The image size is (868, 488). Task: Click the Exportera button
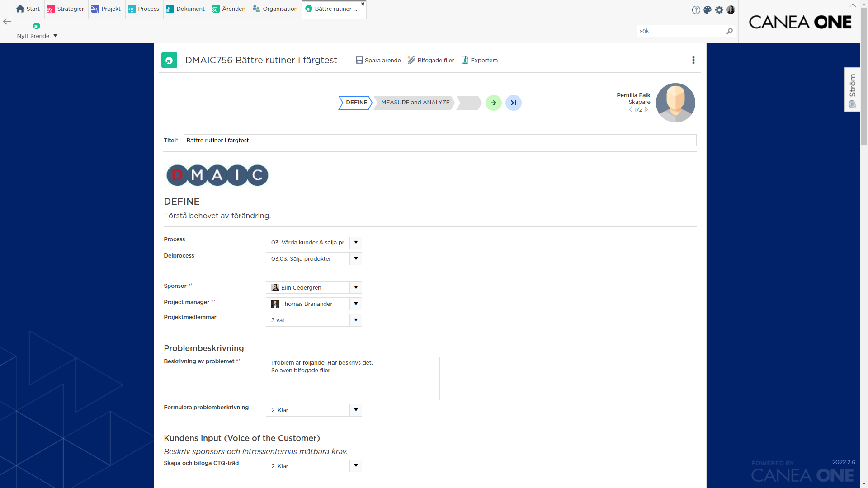tap(479, 60)
